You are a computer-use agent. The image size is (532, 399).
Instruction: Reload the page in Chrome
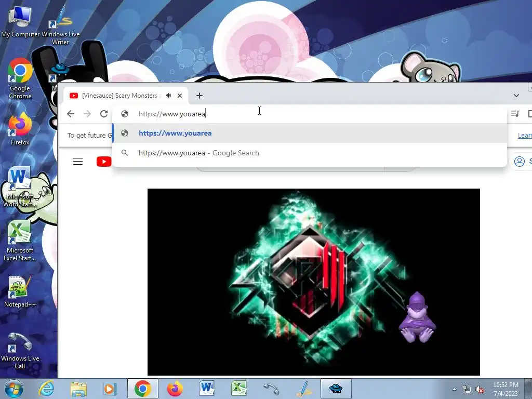tap(104, 114)
